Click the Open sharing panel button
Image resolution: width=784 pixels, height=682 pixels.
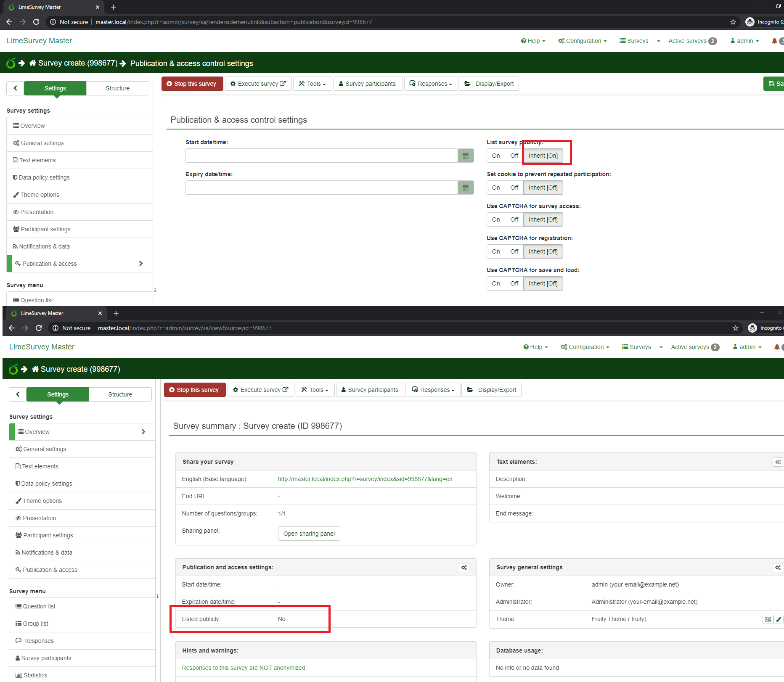(x=309, y=534)
